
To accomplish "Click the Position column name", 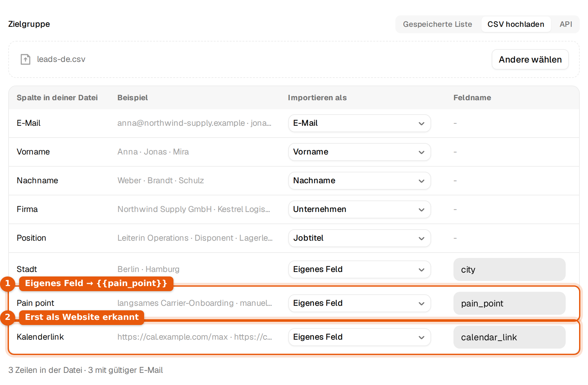I will click(31, 238).
